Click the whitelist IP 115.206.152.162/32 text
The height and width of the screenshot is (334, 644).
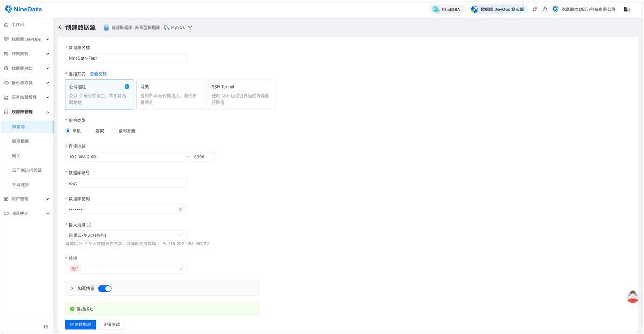coord(188,244)
